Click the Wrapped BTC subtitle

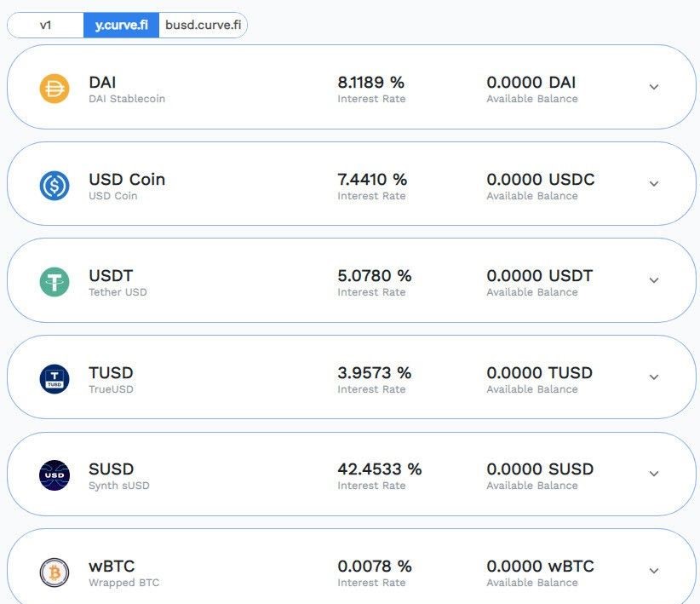tap(123, 583)
